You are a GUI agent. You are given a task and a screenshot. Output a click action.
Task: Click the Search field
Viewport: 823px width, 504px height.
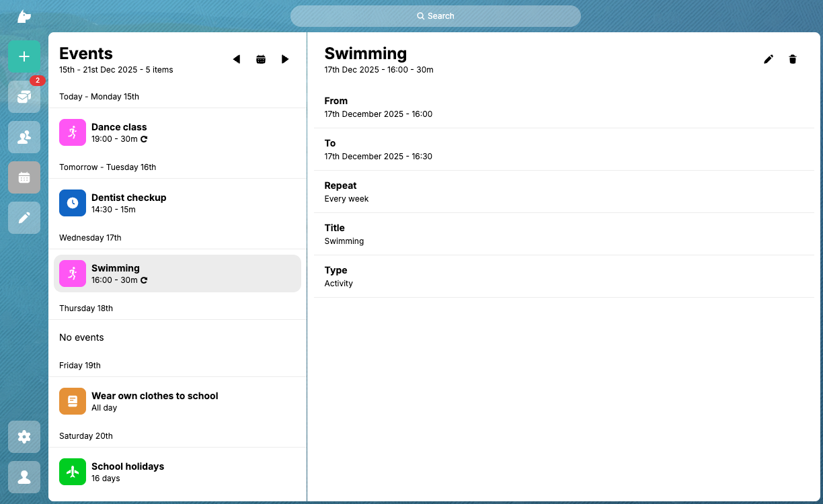pos(436,16)
